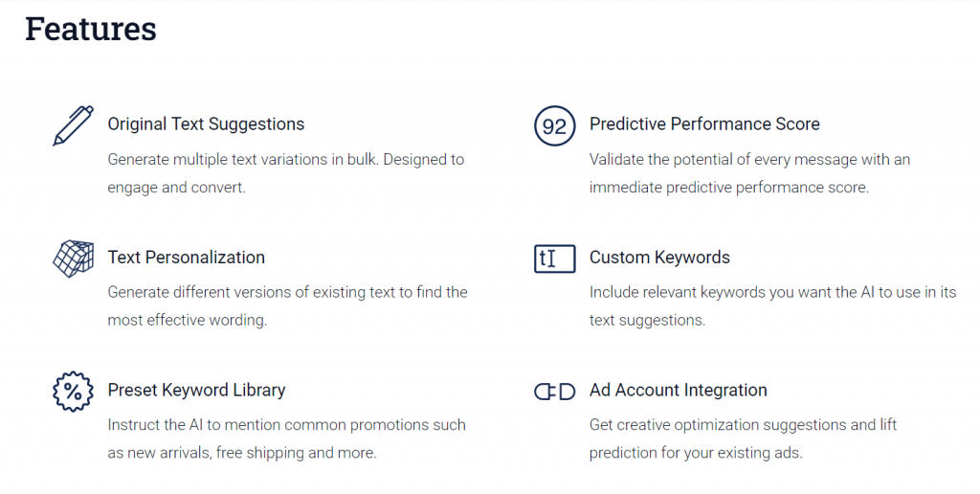Click the 'Validate the potential' description text
The height and width of the screenshot is (494, 980).
pyautogui.click(x=749, y=173)
